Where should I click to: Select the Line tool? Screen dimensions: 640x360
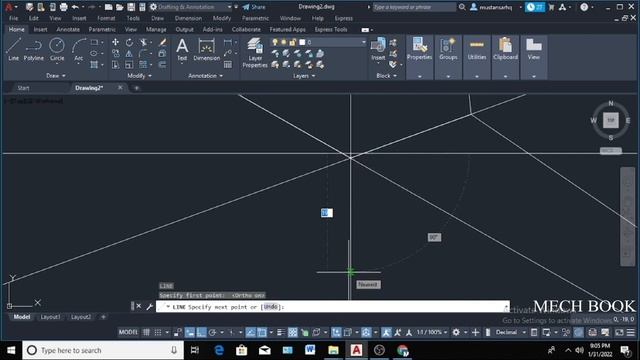coord(13,49)
